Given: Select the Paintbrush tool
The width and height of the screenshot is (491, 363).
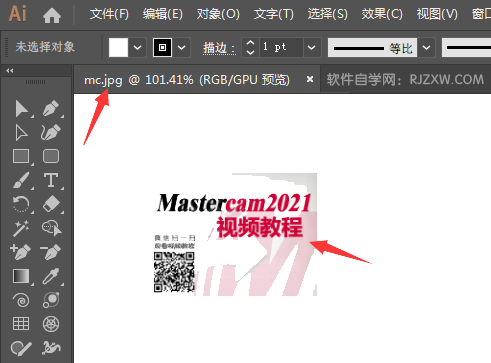Looking at the screenshot, I should point(21,180).
